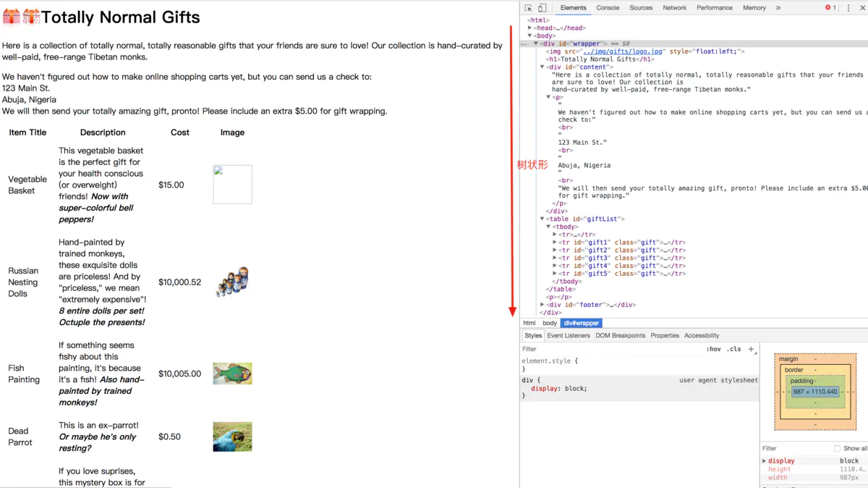Expand the gift1 table row node
Screen dimensions: 868x488
pos(555,243)
